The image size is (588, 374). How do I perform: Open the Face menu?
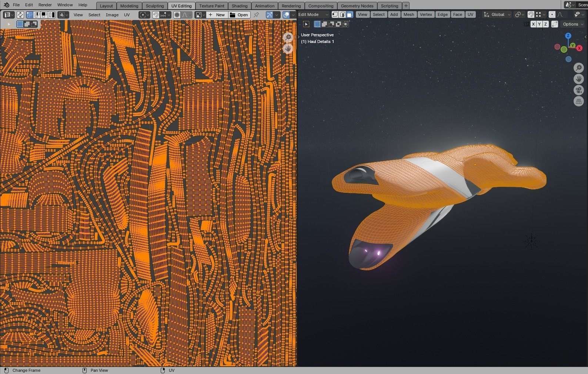click(x=458, y=14)
